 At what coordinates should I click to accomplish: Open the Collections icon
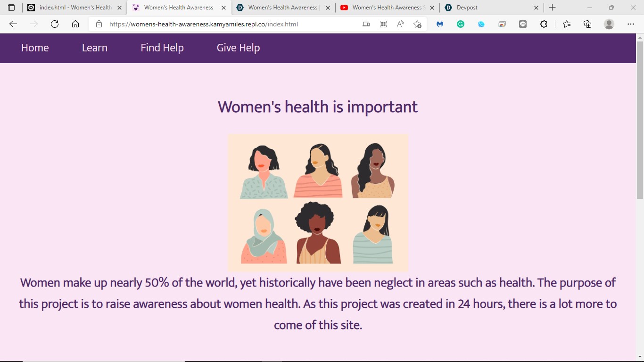pos(587,24)
